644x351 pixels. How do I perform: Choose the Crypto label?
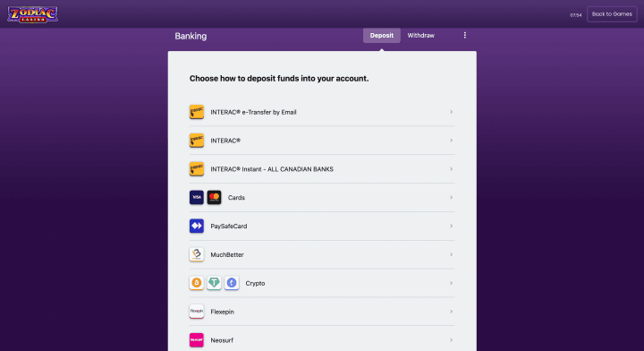tap(255, 284)
